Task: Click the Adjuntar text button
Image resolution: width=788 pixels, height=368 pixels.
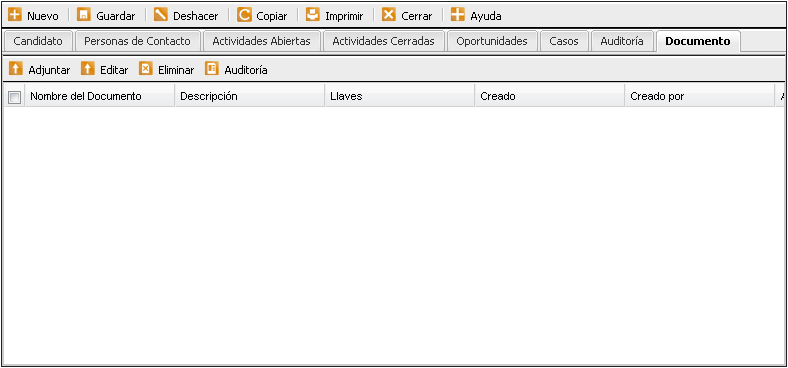Action: point(49,70)
